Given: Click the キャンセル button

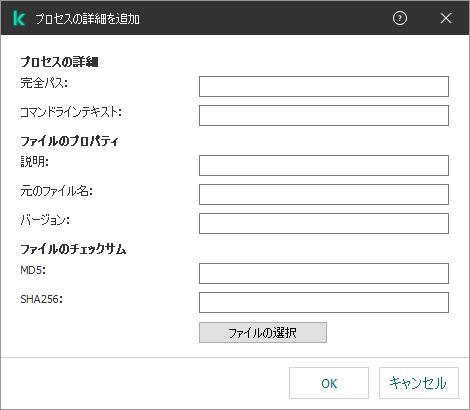Looking at the screenshot, I should point(419,383).
